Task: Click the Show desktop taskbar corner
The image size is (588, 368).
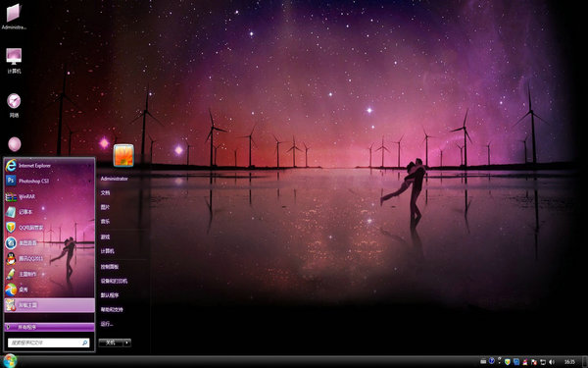Action: pyautogui.click(x=585, y=361)
